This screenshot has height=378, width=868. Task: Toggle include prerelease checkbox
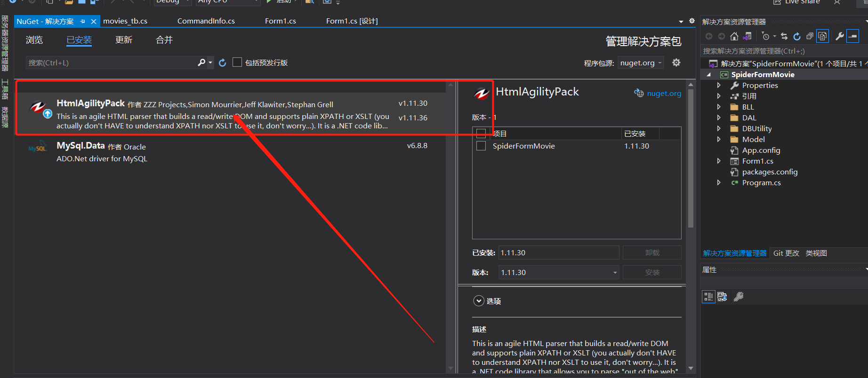pos(237,62)
